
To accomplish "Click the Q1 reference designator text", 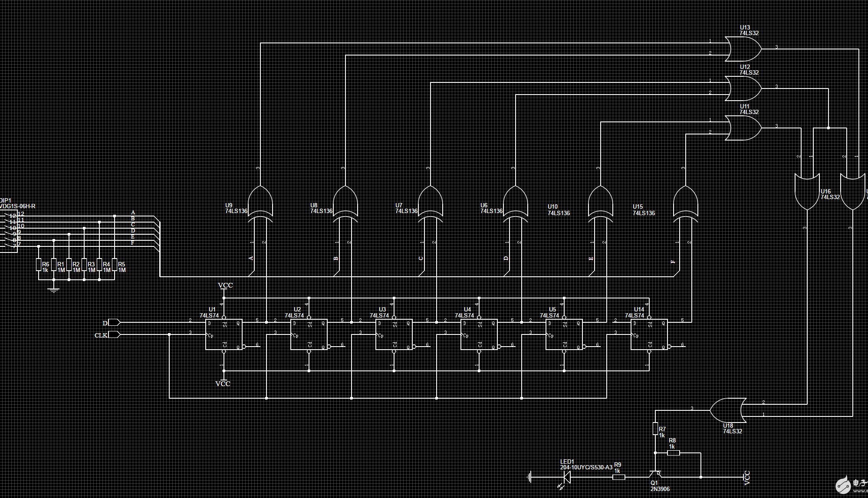I will click(654, 483).
